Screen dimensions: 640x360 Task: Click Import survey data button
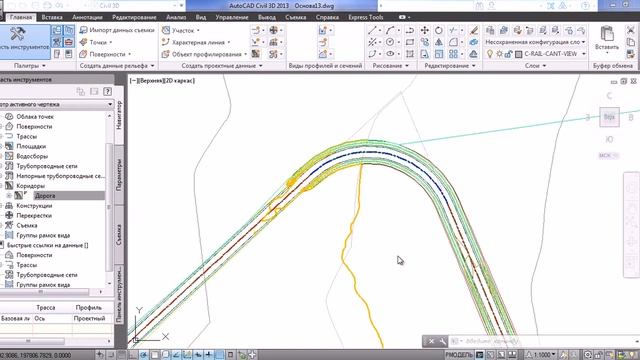pos(118,30)
